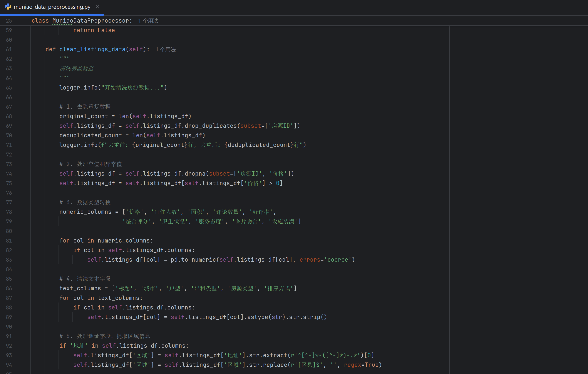Click sticky line number 25 in gutter
This screenshot has height=374, width=588.
click(x=9, y=21)
